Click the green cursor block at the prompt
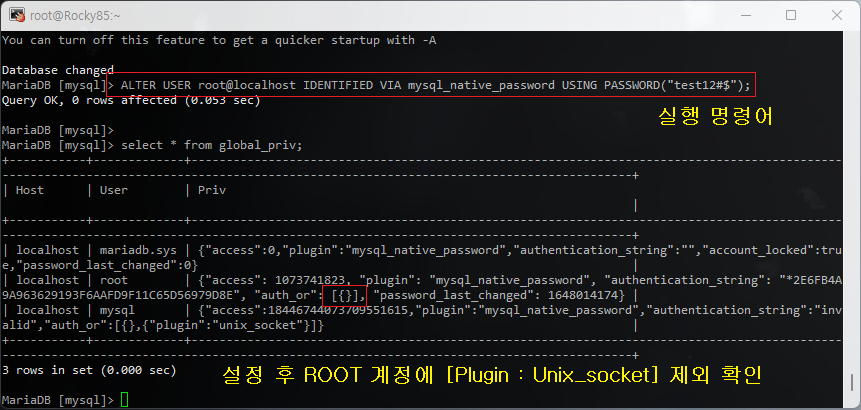 [125, 400]
